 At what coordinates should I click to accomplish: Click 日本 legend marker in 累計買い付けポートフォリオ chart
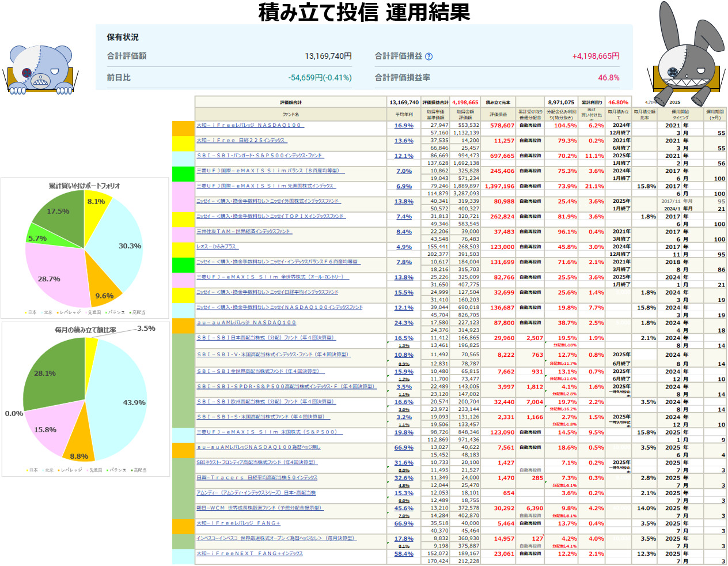(26, 312)
